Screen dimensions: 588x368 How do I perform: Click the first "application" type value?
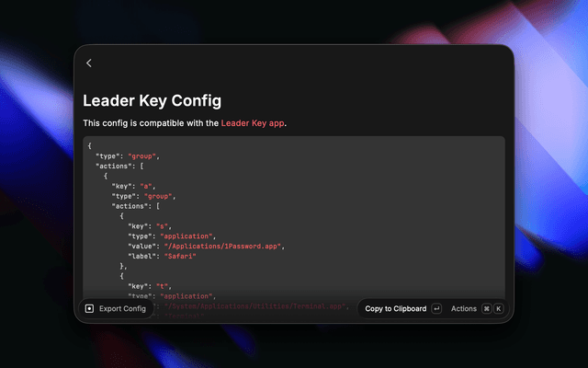(187, 236)
